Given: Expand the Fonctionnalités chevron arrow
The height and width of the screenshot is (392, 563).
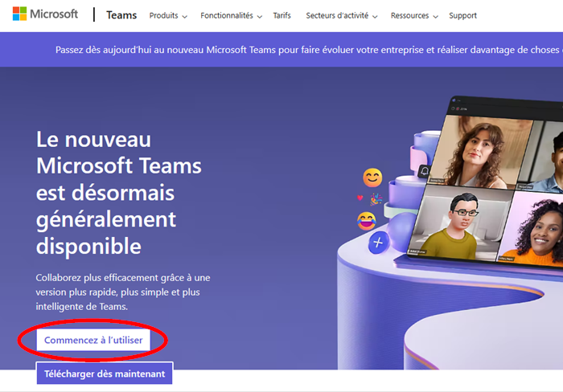Looking at the screenshot, I should coord(260,17).
